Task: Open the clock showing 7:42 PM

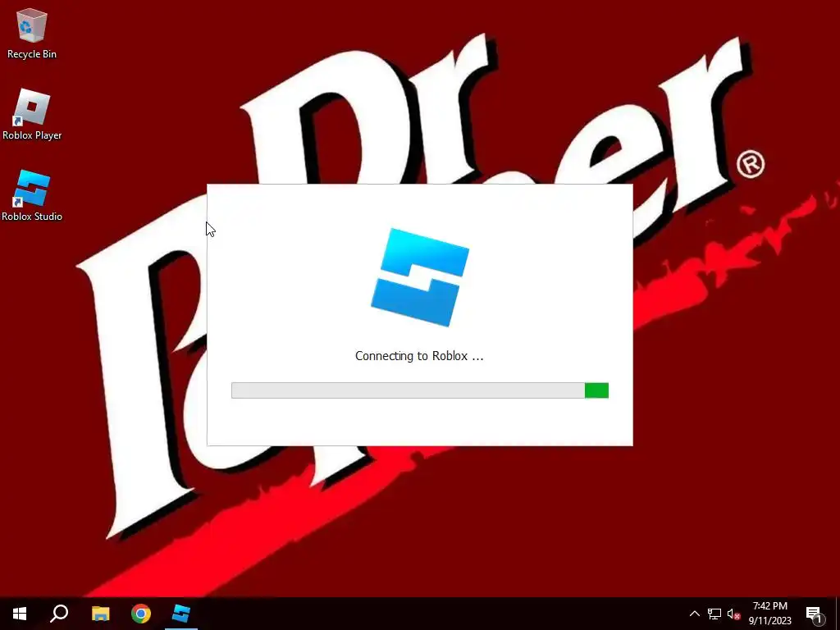Action: pos(769,614)
